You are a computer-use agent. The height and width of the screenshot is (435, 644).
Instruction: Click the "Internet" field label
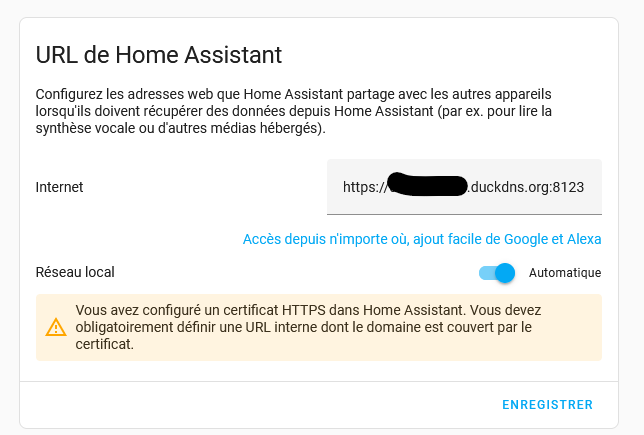(x=59, y=187)
